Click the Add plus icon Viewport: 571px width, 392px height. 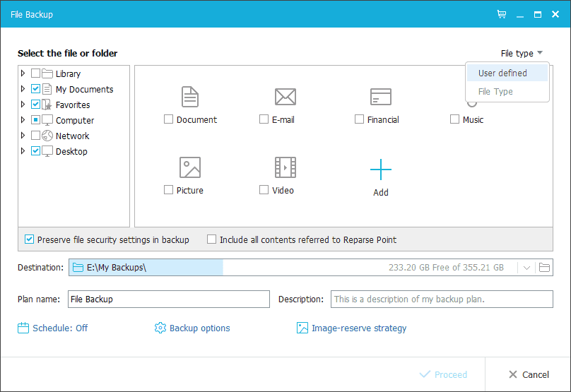coord(380,170)
